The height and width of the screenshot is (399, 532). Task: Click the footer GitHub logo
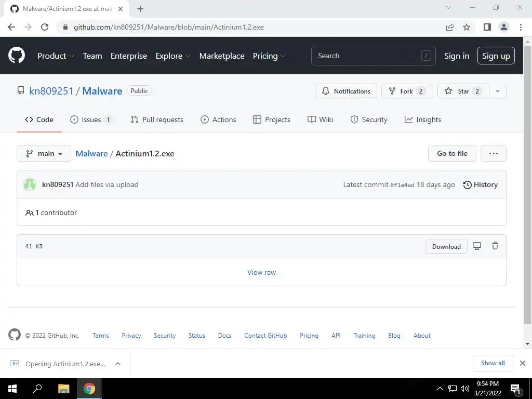[x=14, y=335]
